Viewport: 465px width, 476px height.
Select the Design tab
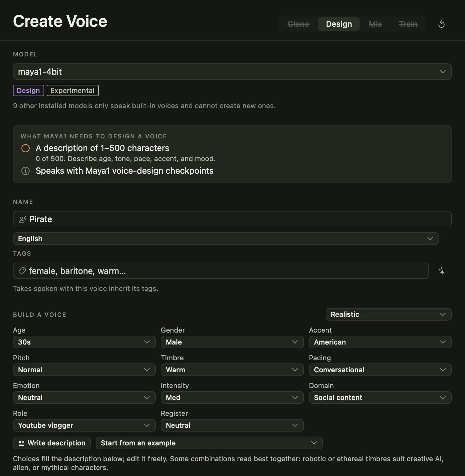339,24
